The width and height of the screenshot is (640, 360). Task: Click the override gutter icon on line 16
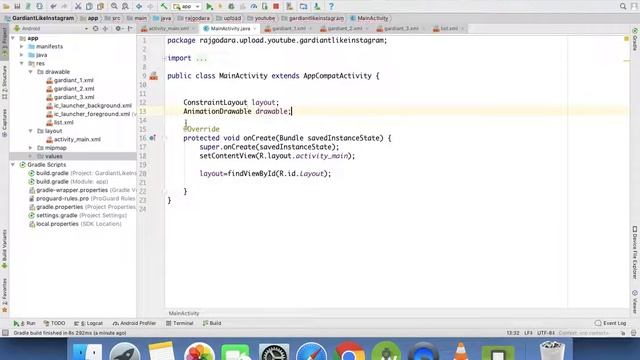click(152, 138)
